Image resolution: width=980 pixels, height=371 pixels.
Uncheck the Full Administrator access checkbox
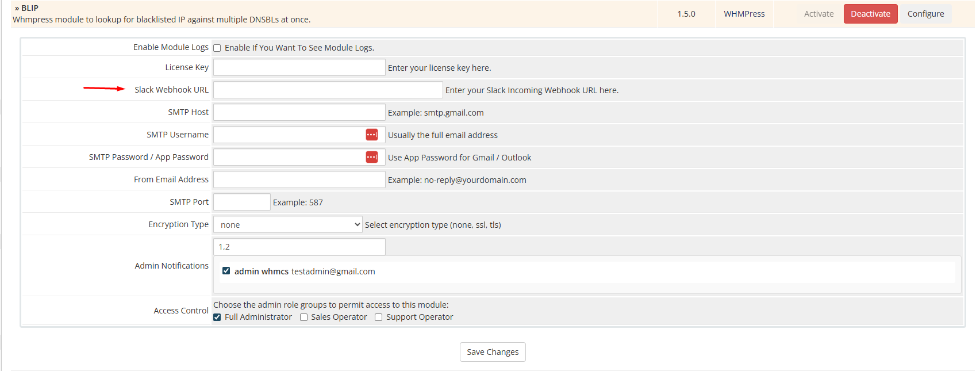[217, 318]
